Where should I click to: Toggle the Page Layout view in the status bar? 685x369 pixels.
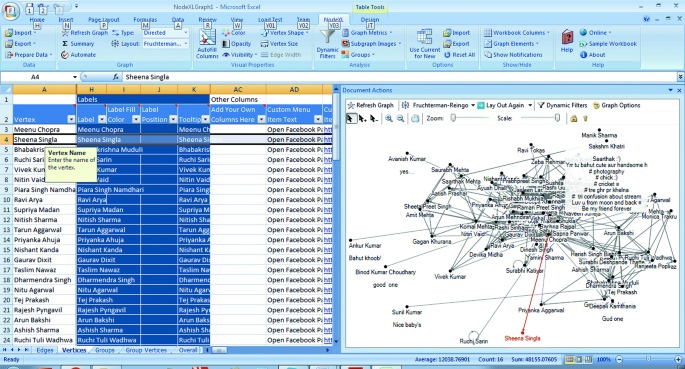pyautogui.click(x=579, y=359)
